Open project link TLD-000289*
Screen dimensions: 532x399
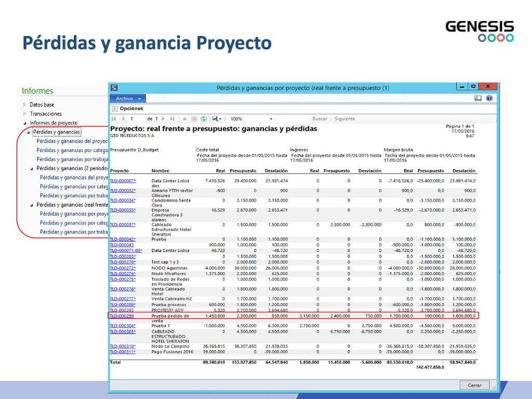coord(123,304)
